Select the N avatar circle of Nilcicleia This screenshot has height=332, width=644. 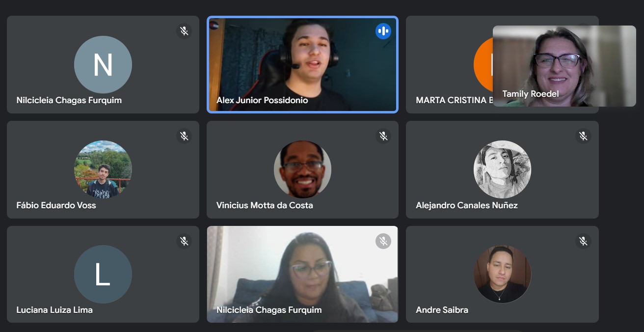tap(103, 65)
